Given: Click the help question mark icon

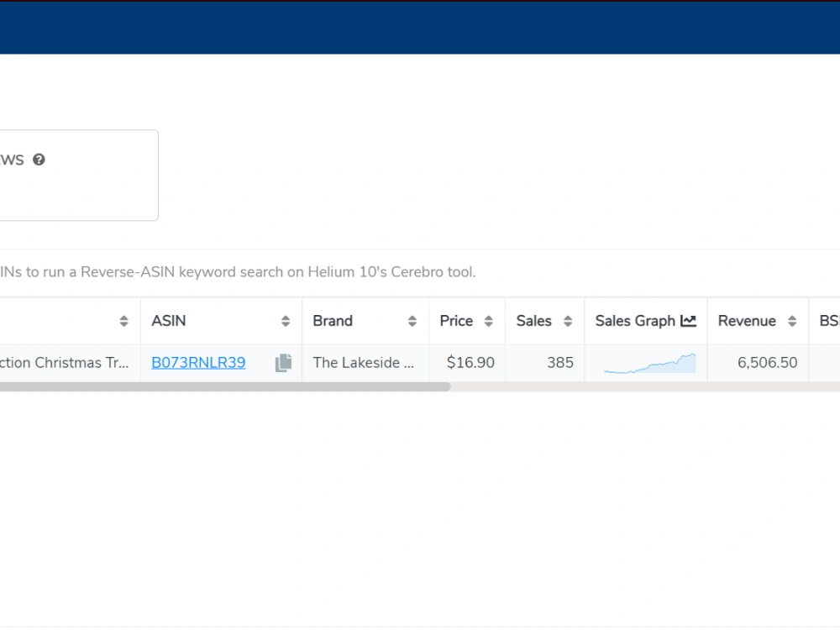Looking at the screenshot, I should (39, 160).
